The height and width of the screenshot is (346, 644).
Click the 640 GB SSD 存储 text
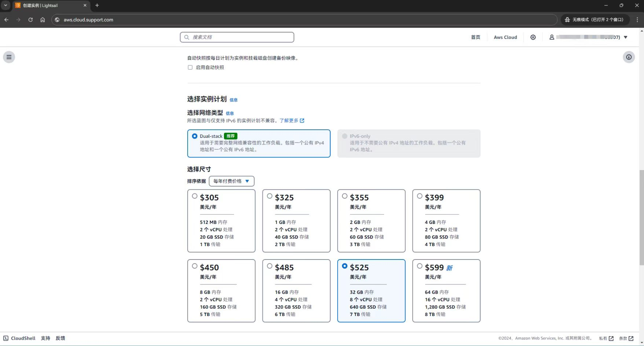coord(368,307)
